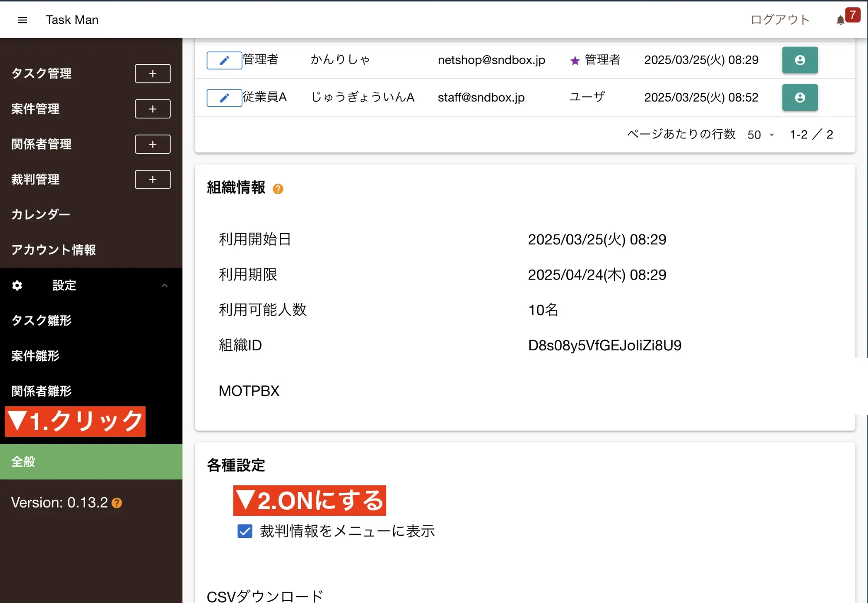Click the edit pencil for 管理者
The height and width of the screenshot is (603, 868).
(x=224, y=60)
